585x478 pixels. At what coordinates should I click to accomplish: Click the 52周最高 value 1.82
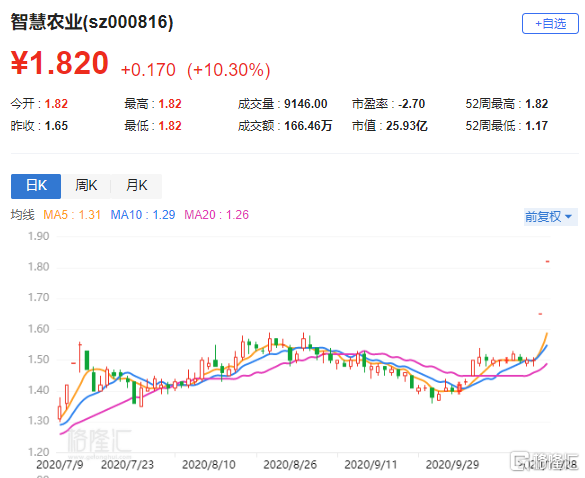point(536,104)
